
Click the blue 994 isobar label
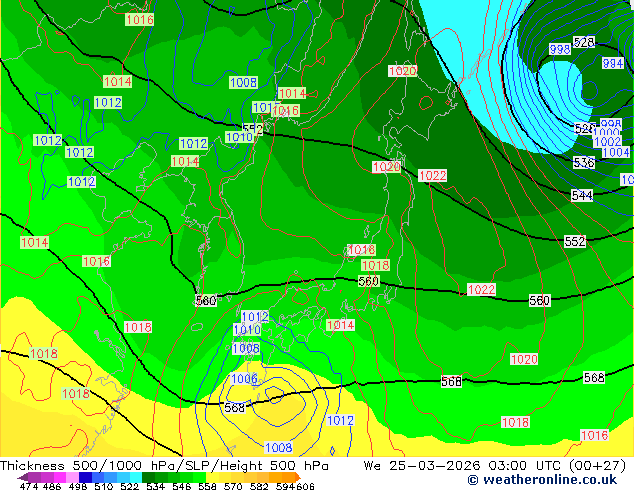613,63
